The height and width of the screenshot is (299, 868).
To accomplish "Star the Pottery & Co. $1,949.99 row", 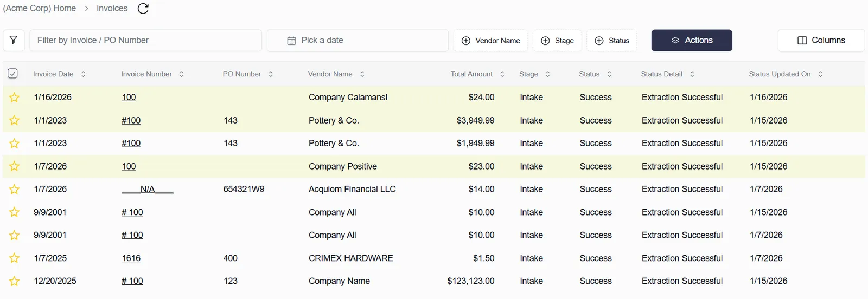I will (x=15, y=144).
